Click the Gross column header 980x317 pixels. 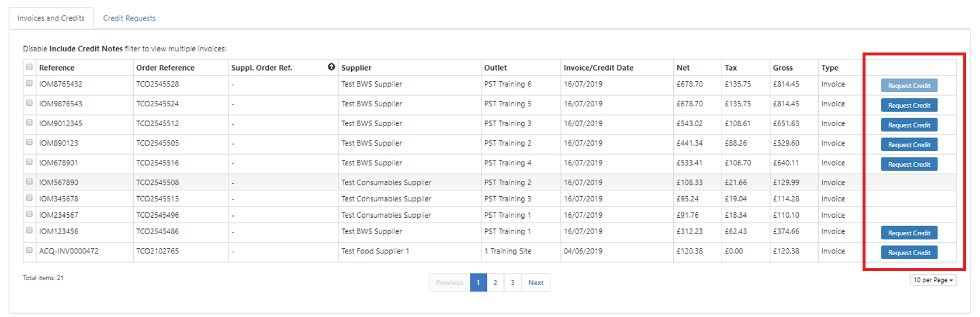(x=782, y=68)
